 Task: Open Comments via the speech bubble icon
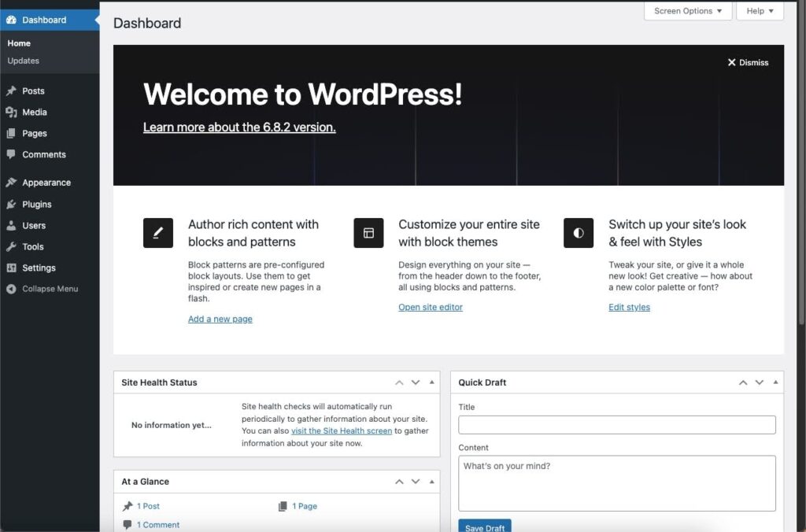tap(10, 154)
